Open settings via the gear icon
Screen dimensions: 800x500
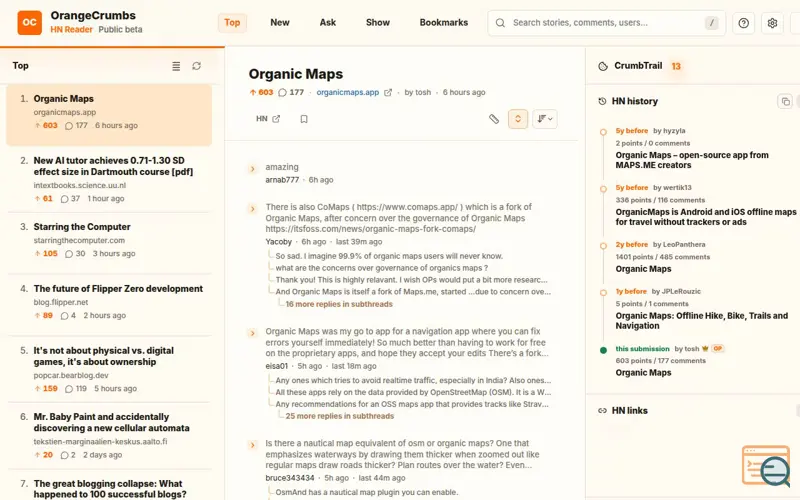pyautogui.click(x=772, y=23)
